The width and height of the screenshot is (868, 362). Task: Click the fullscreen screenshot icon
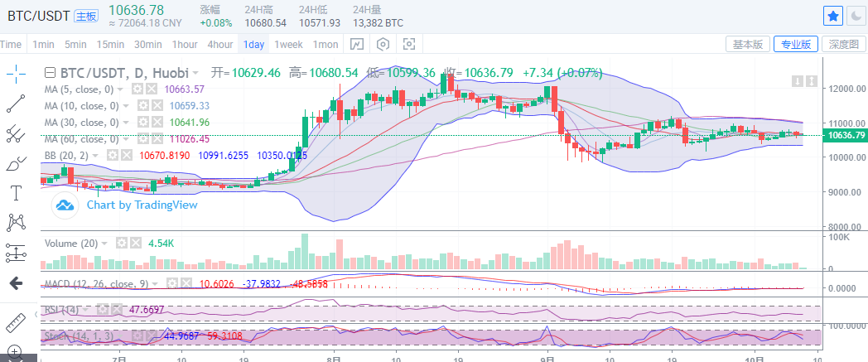[409, 44]
